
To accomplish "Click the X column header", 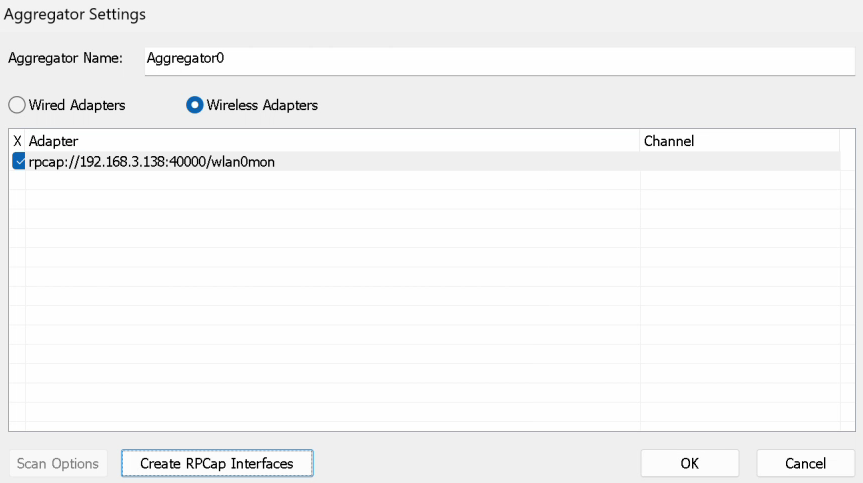I will (x=17, y=141).
